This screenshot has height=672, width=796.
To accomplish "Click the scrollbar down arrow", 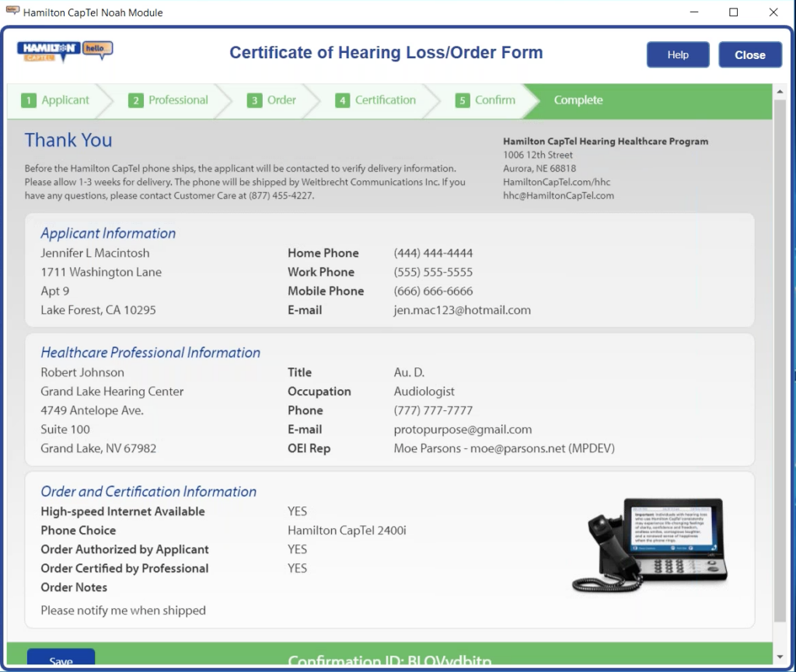I will [780, 657].
